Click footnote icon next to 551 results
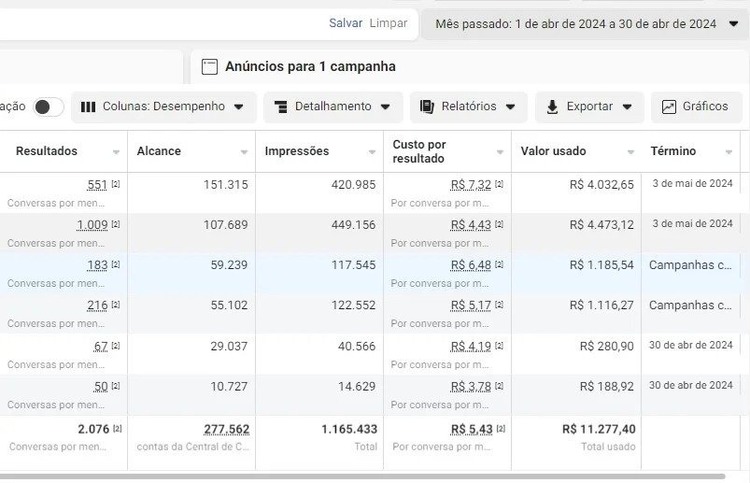The image size is (750, 483). [116, 184]
